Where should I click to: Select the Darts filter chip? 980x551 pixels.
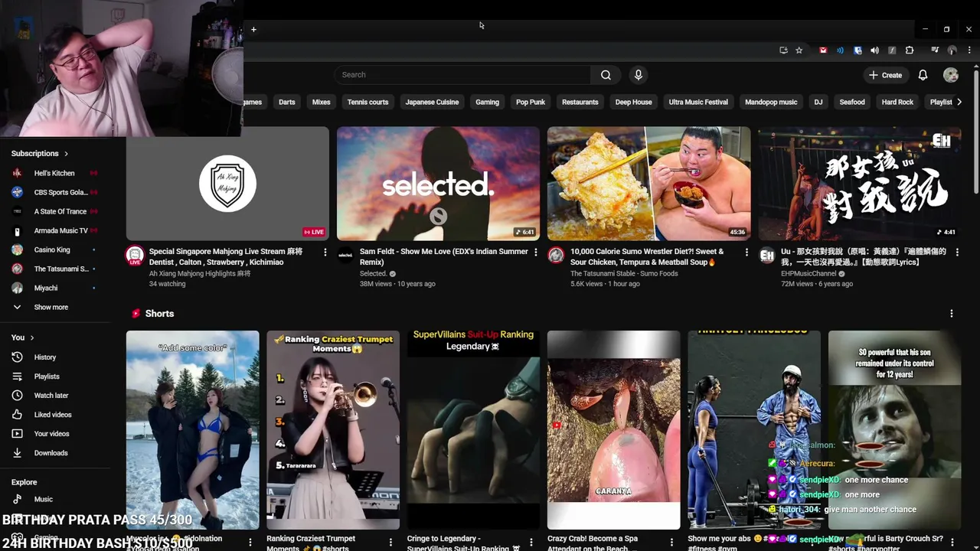(287, 102)
